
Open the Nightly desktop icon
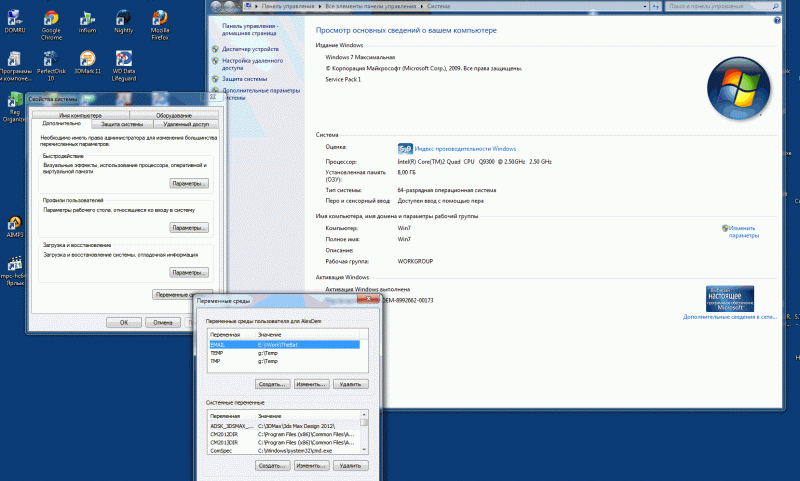click(123, 20)
